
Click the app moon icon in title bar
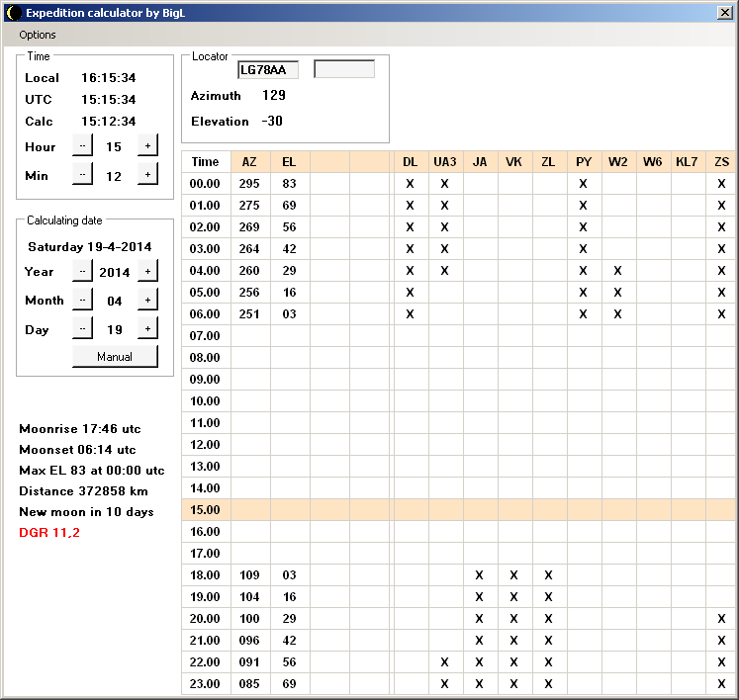tap(13, 13)
